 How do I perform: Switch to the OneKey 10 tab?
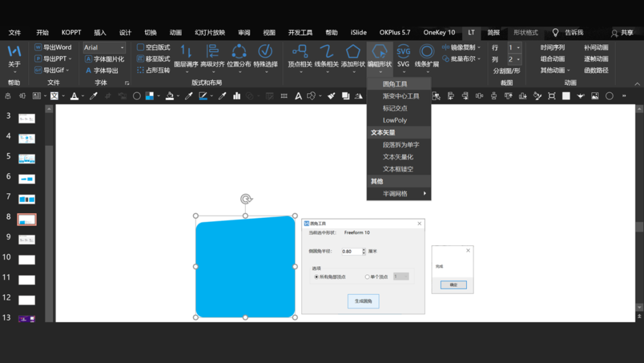439,32
